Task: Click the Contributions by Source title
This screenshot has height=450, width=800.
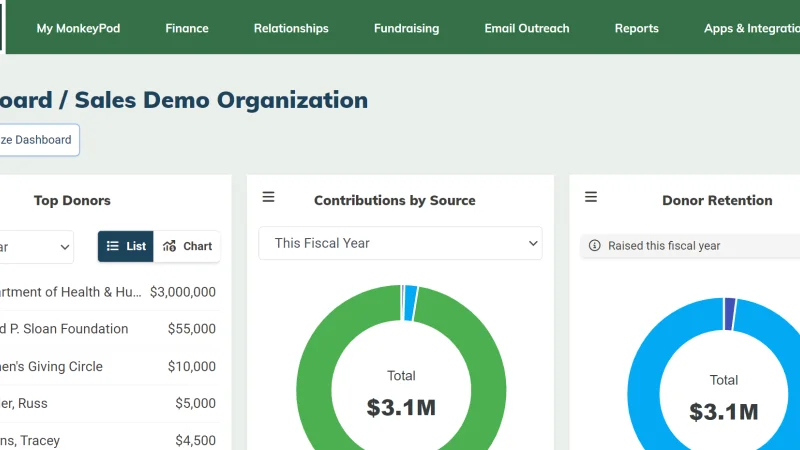Action: coord(395,201)
